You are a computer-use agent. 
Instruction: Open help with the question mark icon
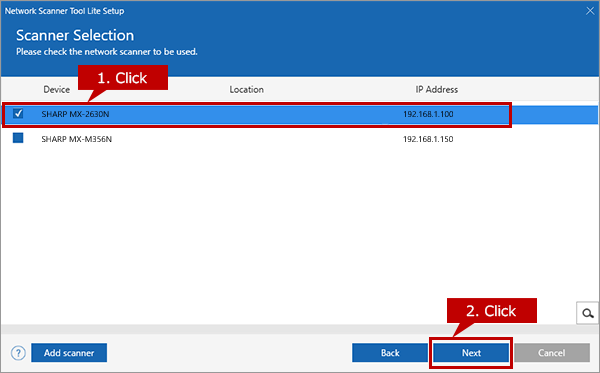[x=18, y=353]
